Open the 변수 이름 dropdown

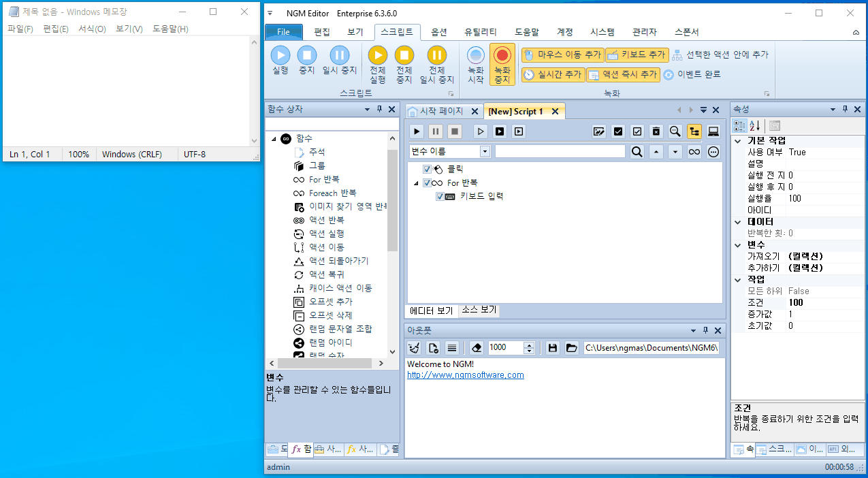click(485, 152)
